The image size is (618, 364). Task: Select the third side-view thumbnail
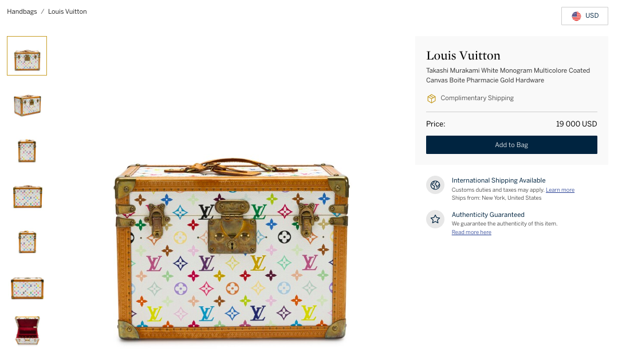pyautogui.click(x=27, y=151)
